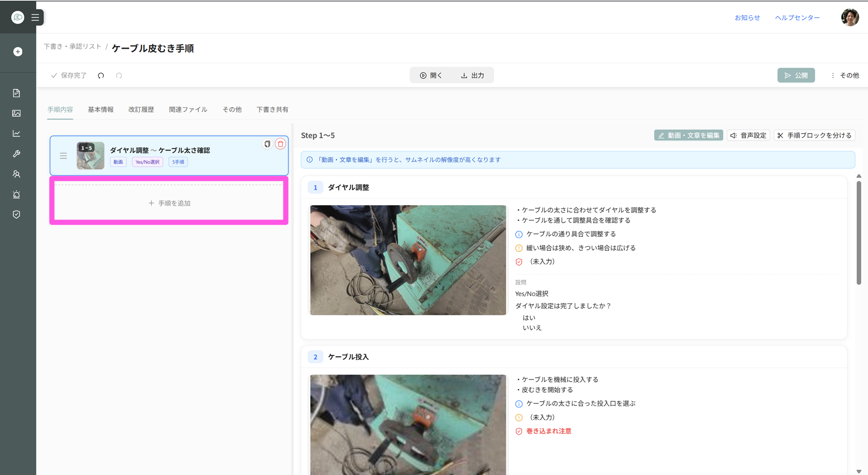Click the 出力 export button
Viewport: 868px width, 475px height.
click(472, 75)
